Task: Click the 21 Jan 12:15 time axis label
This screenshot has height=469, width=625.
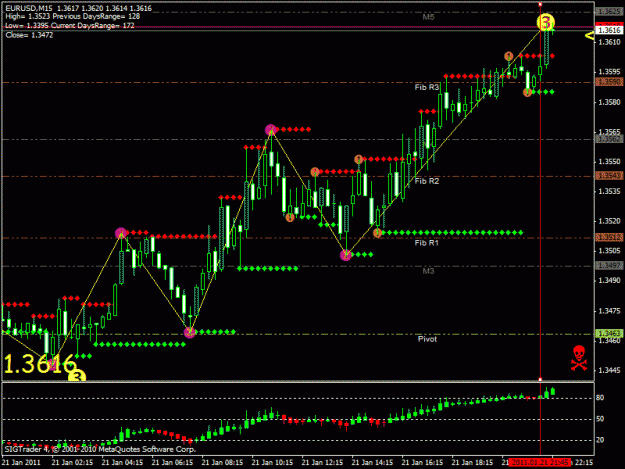Action: pyautogui.click(x=322, y=462)
